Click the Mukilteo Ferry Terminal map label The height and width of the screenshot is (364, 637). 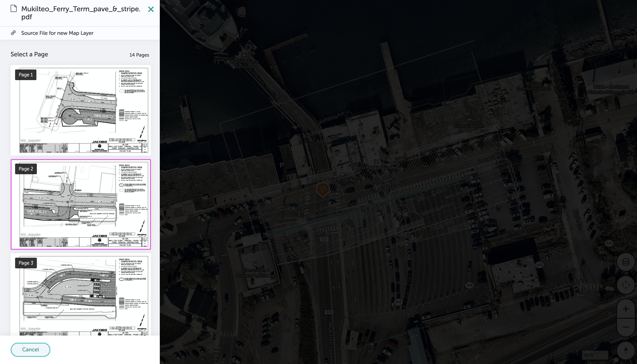pyautogui.click(x=244, y=64)
